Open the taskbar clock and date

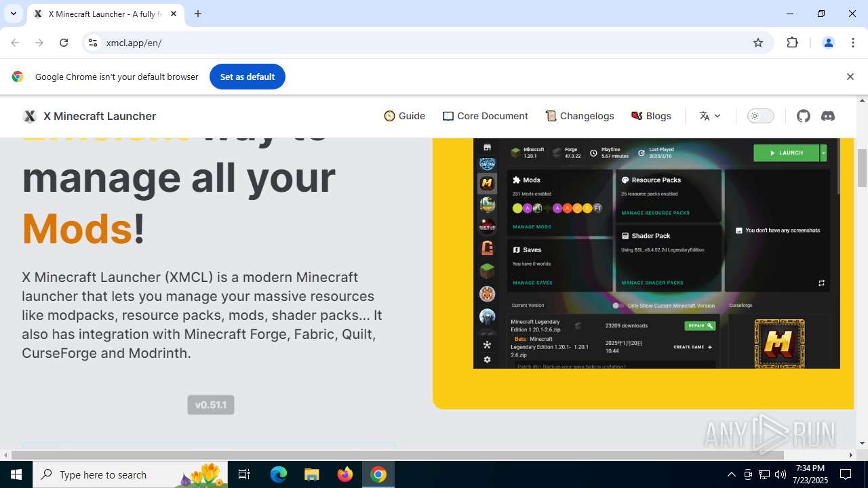pos(810,474)
